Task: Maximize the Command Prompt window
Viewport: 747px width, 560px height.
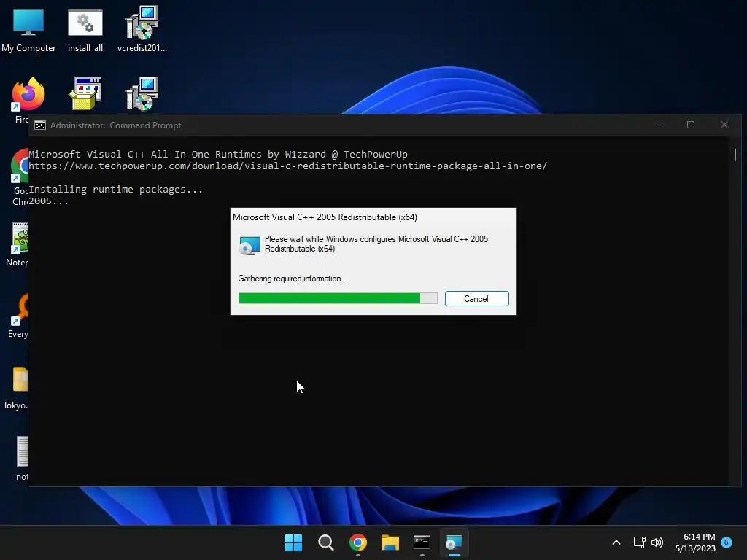Action: click(691, 125)
